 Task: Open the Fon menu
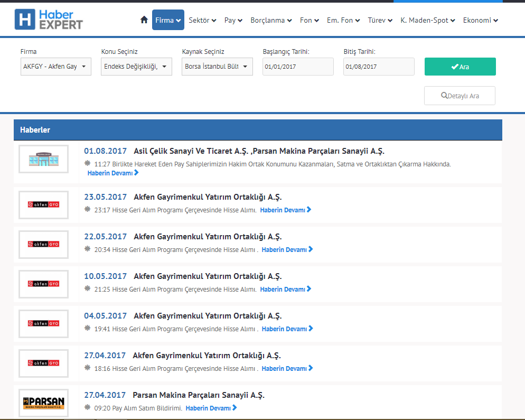click(310, 20)
